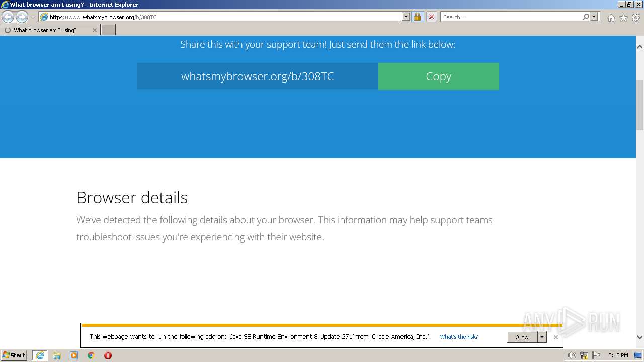Expand the address bar autocomplete dropdown

tap(406, 17)
